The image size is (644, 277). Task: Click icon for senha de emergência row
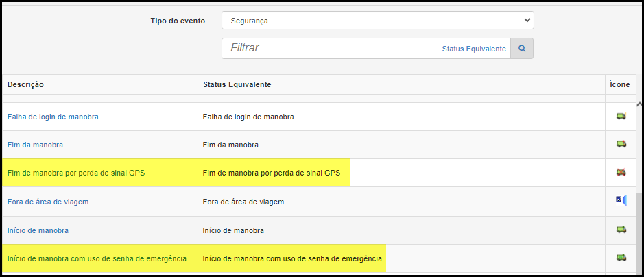621,258
